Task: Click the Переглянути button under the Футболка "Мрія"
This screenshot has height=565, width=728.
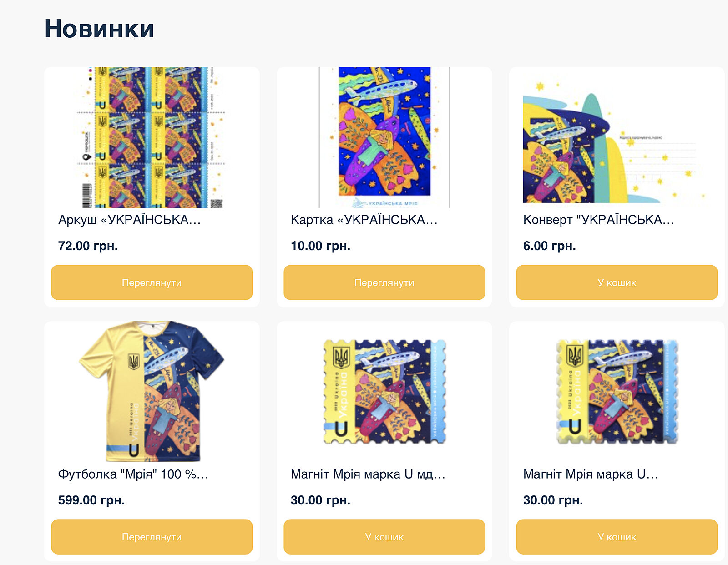Action: 152,537
